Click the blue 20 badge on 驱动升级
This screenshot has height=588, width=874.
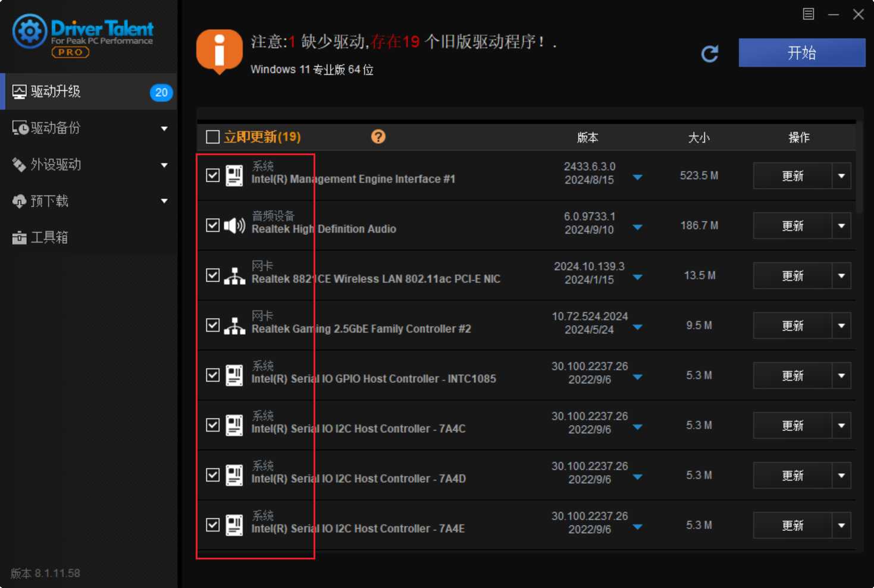point(161,92)
